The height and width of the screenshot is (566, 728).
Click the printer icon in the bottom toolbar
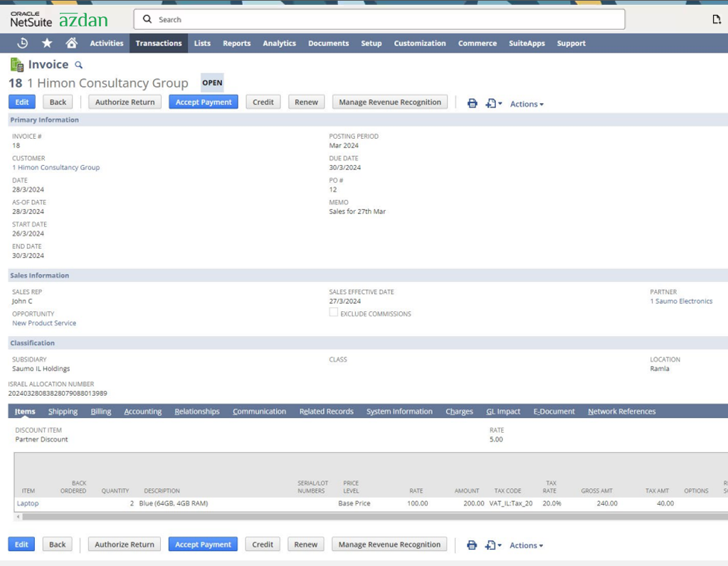[472, 545]
